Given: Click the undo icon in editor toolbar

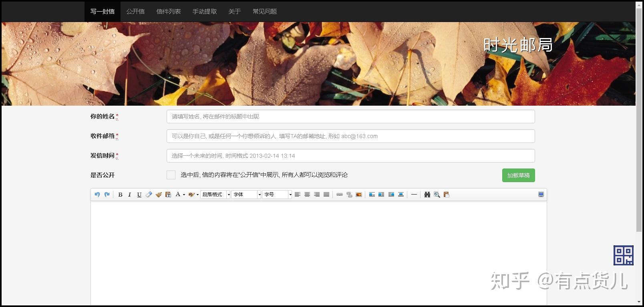Looking at the screenshot, I should coord(97,195).
